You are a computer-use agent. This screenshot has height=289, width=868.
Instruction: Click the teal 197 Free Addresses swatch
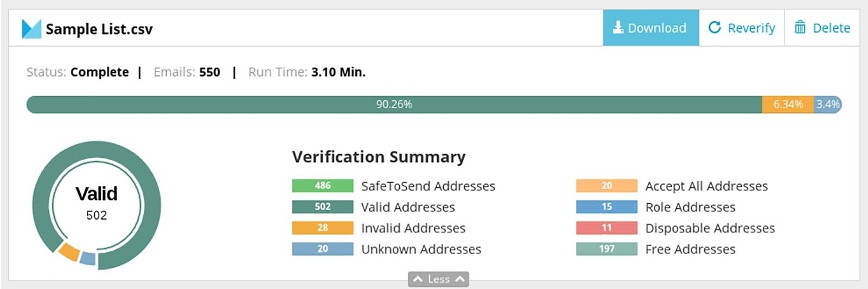(606, 249)
